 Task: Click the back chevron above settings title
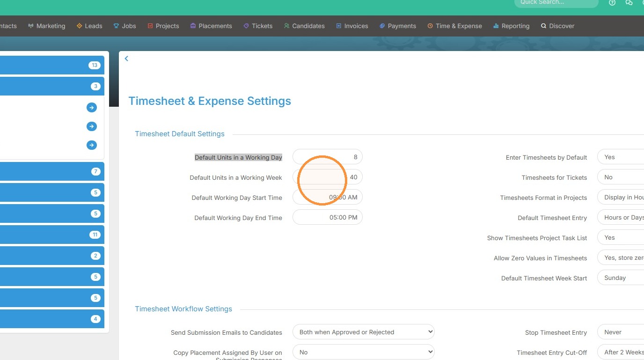[126, 59]
